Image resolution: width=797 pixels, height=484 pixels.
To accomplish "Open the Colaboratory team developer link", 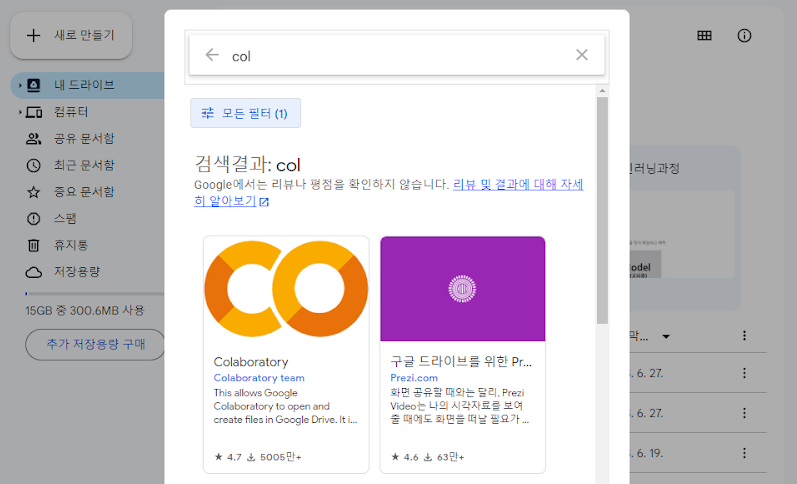I will coord(259,378).
